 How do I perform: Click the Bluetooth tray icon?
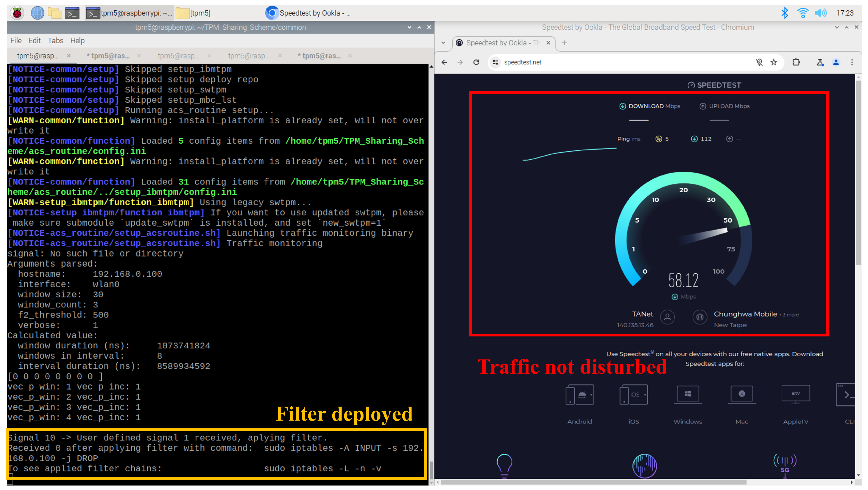[x=785, y=13]
